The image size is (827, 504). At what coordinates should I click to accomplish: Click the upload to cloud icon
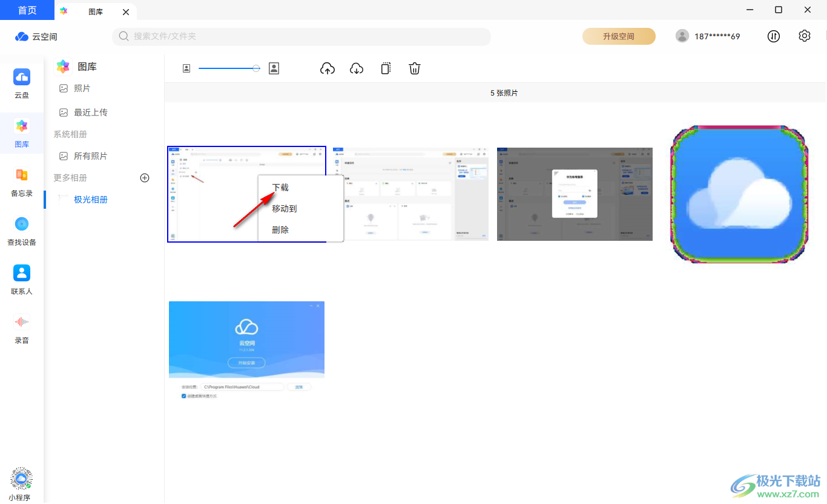pos(327,68)
